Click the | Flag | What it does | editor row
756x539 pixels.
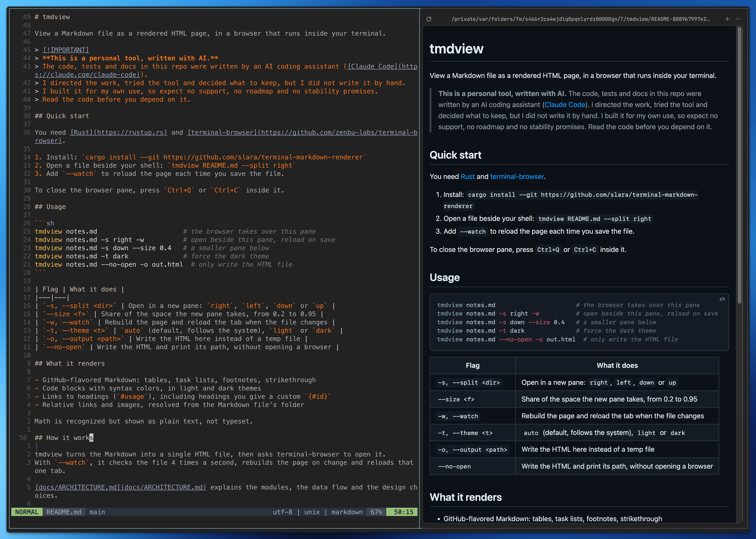pos(79,289)
